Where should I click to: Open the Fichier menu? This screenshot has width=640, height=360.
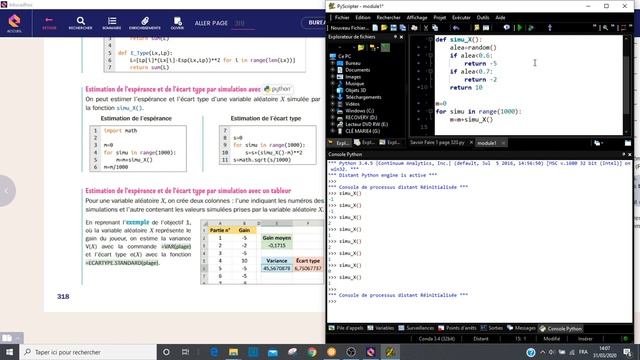[x=342, y=18]
